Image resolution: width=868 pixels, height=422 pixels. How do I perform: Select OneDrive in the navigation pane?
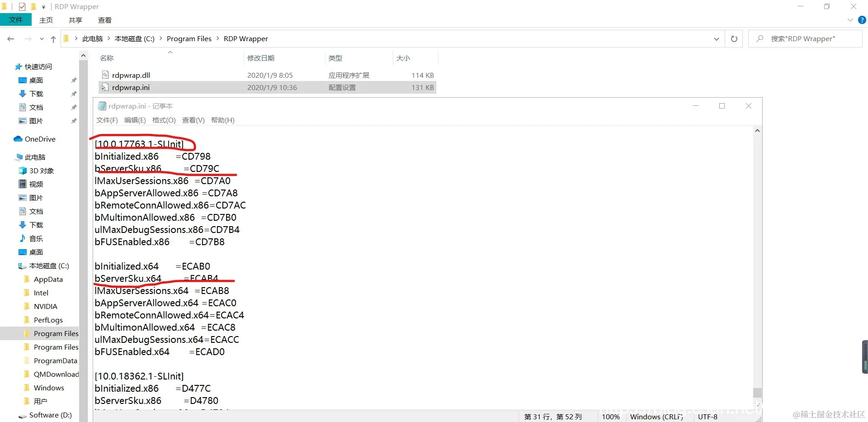pos(40,139)
